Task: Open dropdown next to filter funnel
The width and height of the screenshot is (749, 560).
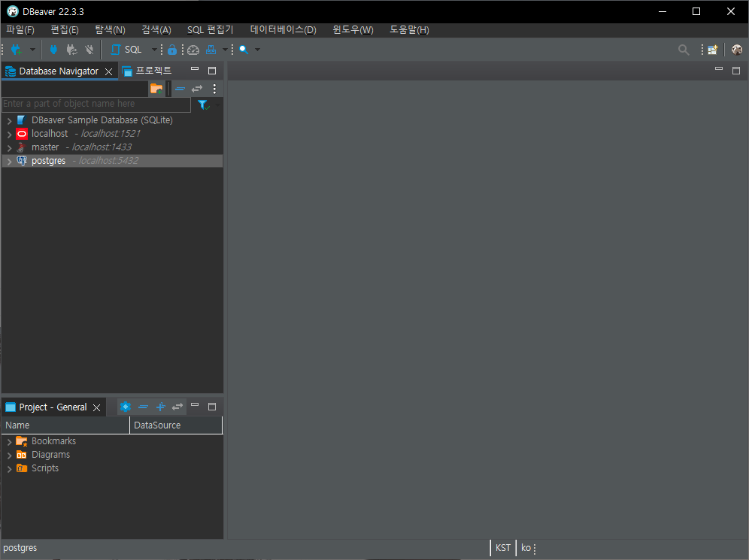Action: [218, 104]
